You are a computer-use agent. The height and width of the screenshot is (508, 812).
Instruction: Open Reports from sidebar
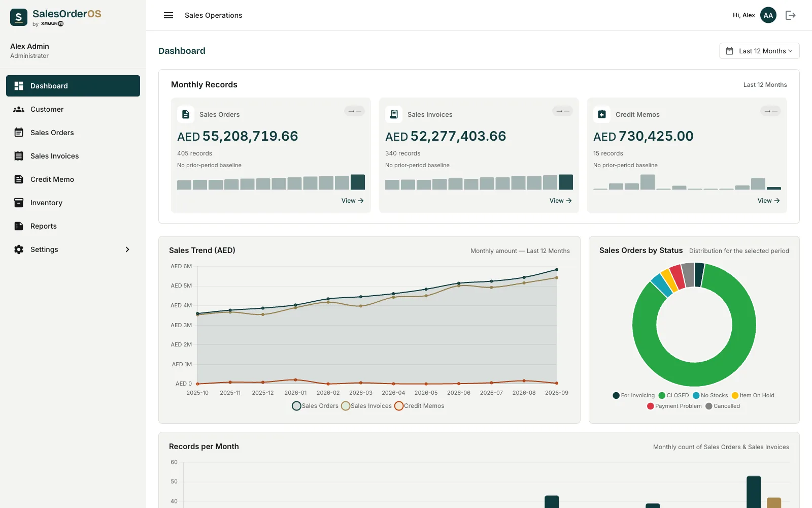click(x=73, y=226)
